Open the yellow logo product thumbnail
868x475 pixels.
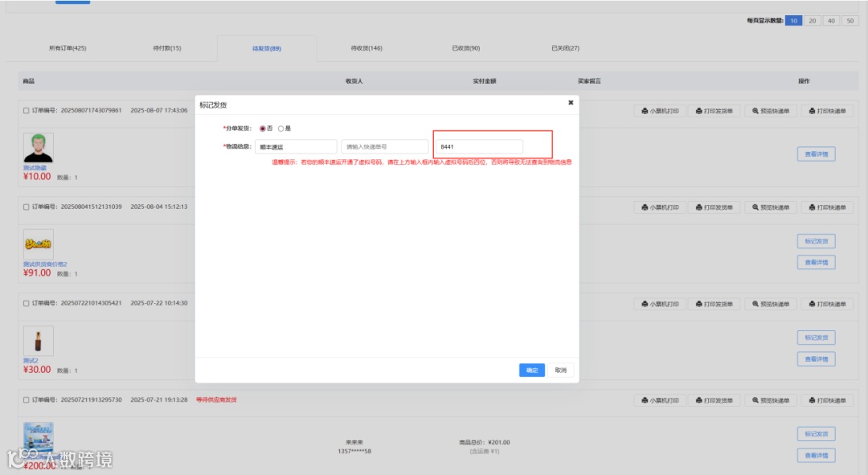tap(39, 244)
